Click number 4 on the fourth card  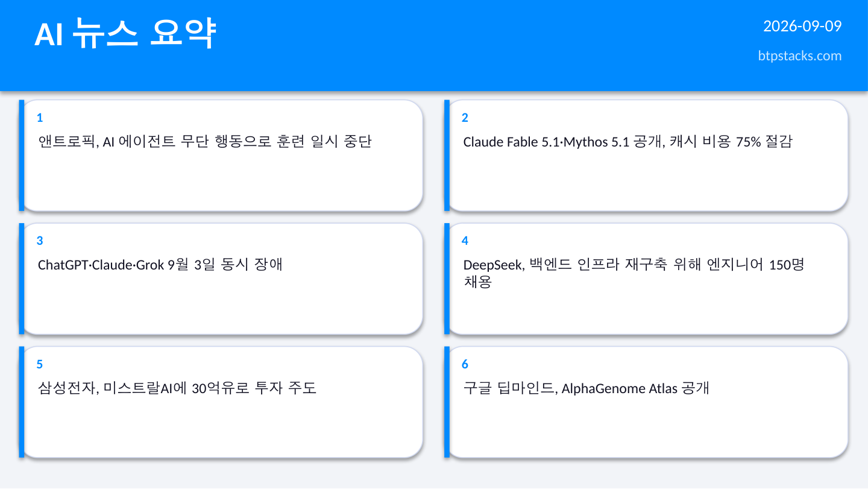pos(465,241)
